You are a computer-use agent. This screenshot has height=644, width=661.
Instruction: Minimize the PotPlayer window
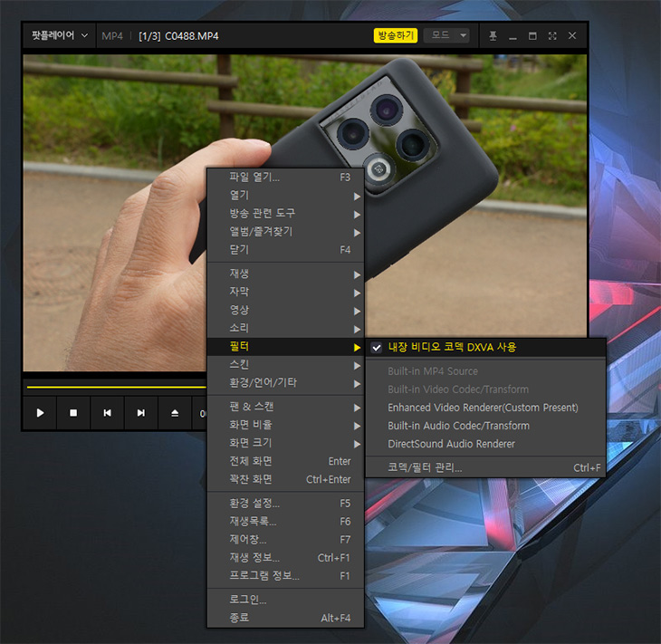[513, 36]
